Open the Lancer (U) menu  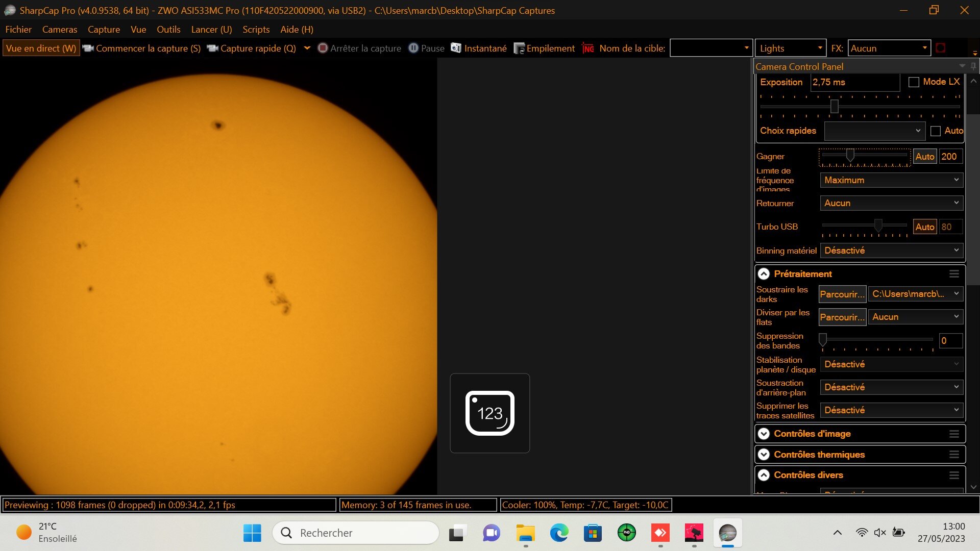211,30
